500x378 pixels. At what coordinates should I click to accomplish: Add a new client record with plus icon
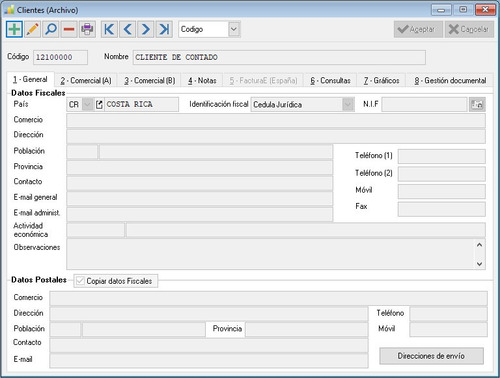click(x=14, y=29)
